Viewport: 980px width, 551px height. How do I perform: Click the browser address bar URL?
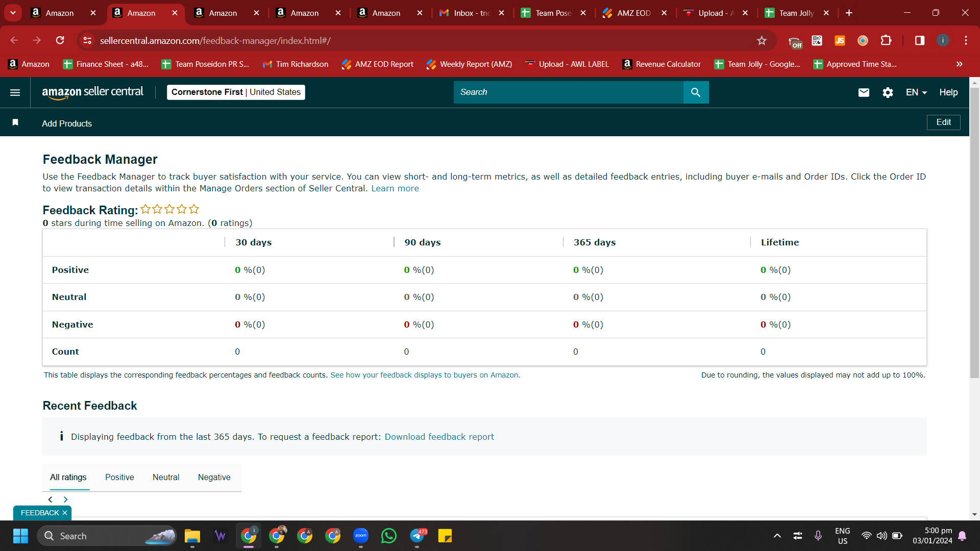pos(215,41)
